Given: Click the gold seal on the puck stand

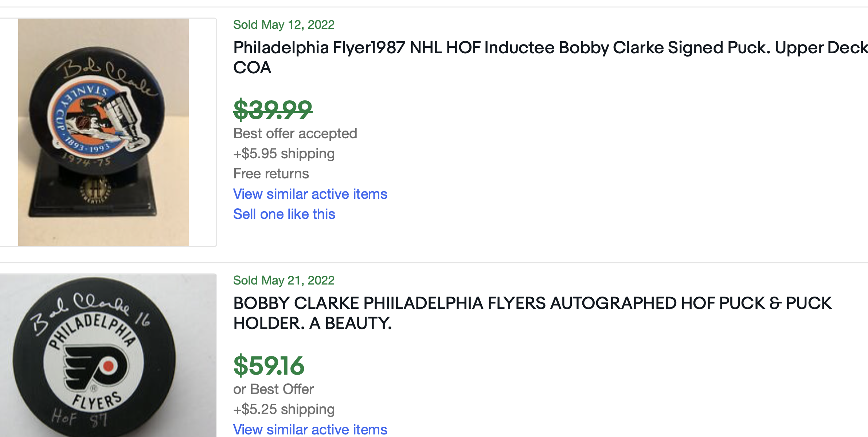Looking at the screenshot, I should [95, 190].
